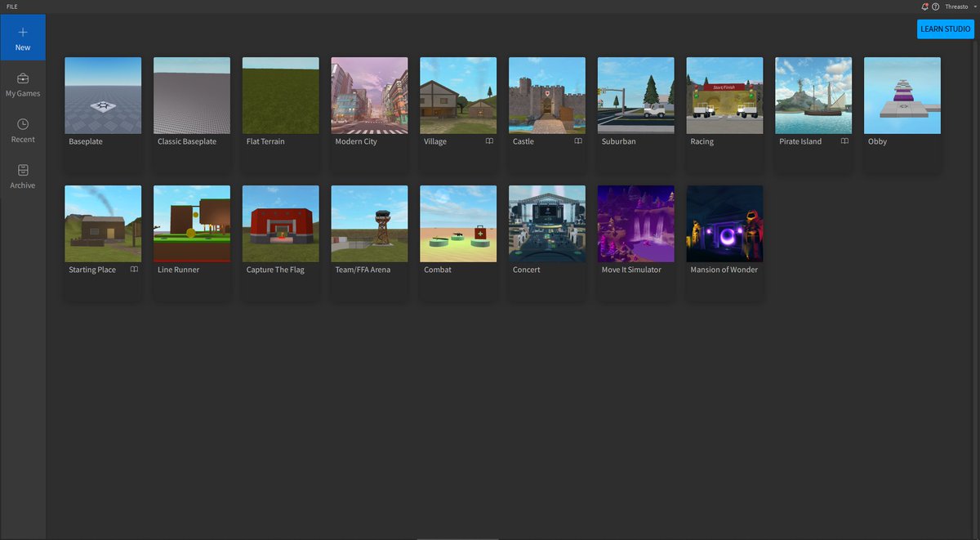Select the Baseplate template thumbnail

pyautogui.click(x=103, y=96)
